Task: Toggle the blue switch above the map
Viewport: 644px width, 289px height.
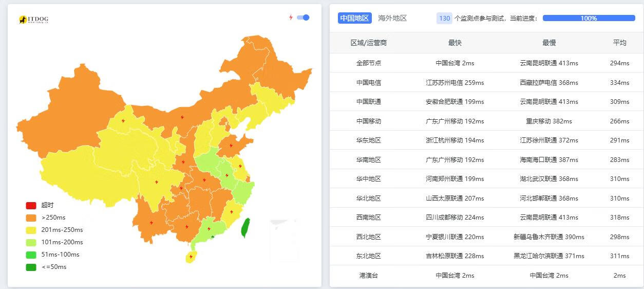Action: pos(303,17)
